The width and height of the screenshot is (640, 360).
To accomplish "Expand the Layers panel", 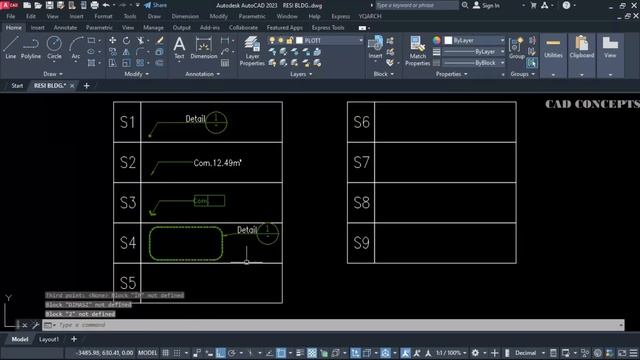I will coord(301,74).
